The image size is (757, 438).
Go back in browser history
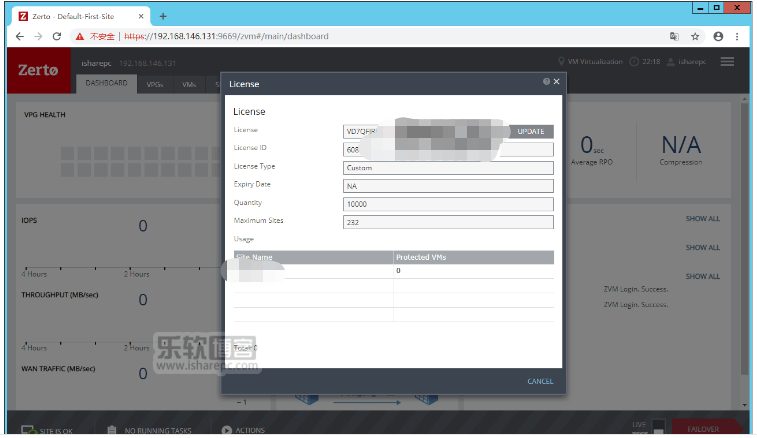point(20,36)
